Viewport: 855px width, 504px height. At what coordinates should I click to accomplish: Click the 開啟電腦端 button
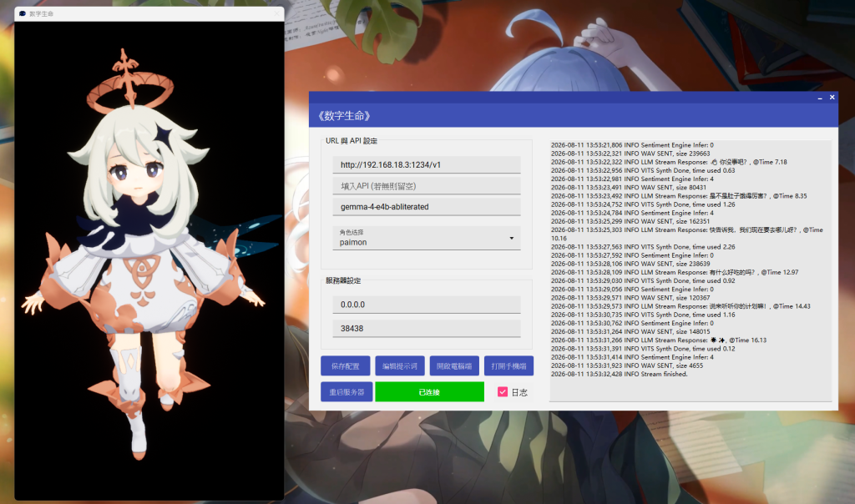[454, 365]
